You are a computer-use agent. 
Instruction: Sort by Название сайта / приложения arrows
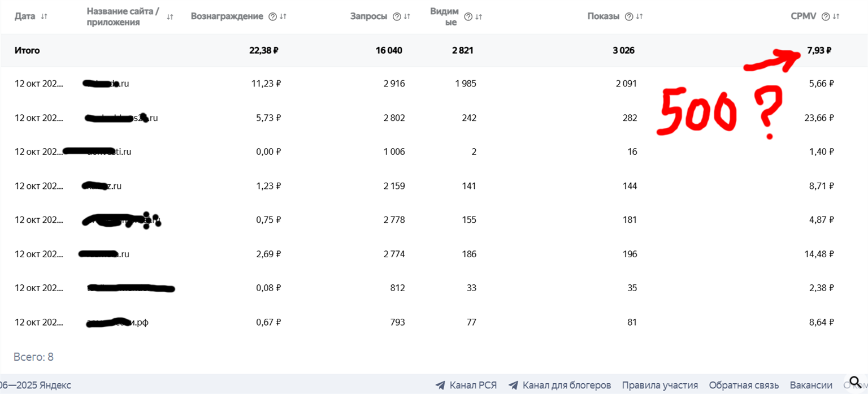170,16
